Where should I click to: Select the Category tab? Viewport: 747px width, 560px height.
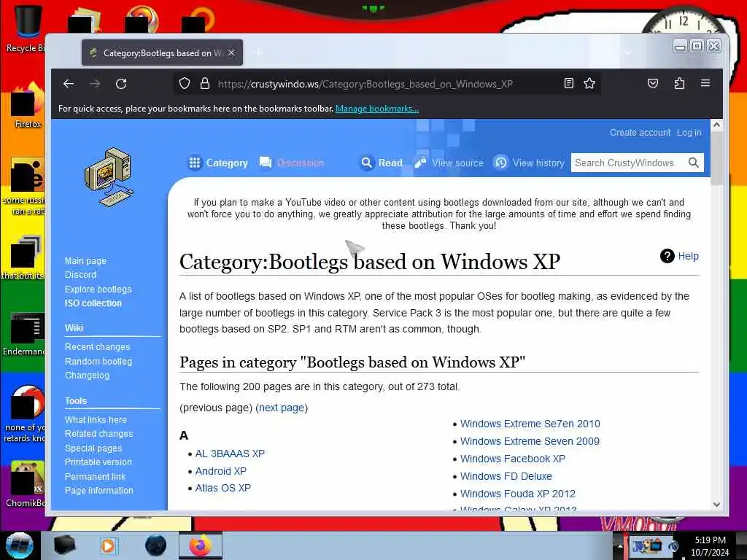pos(218,163)
